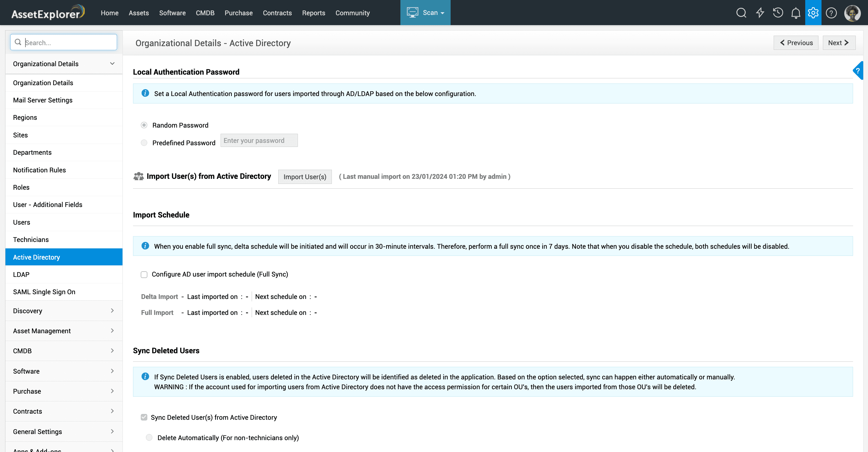The image size is (868, 452).
Task: Open notifications bell icon
Action: (x=796, y=13)
